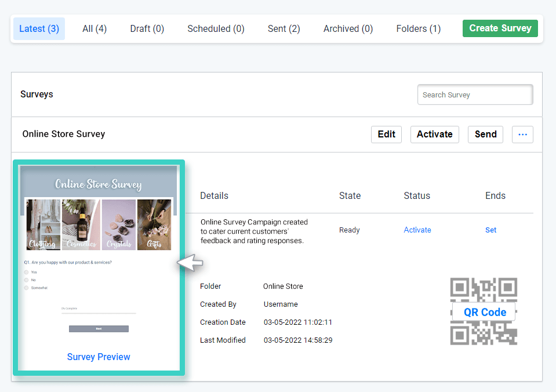This screenshot has height=392, width=556.
Task: Switch to the All surveys tab
Action: tap(94, 28)
